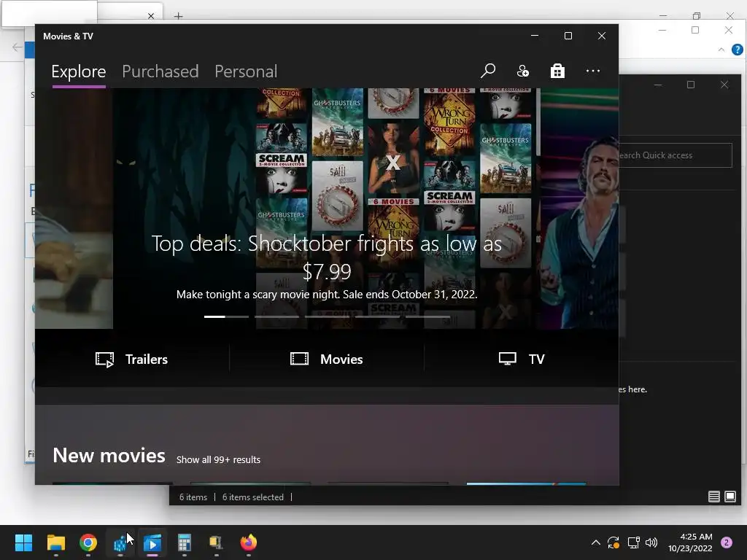This screenshot has height=560, width=747.
Task: Open the sync status tray icon
Action: (x=613, y=542)
